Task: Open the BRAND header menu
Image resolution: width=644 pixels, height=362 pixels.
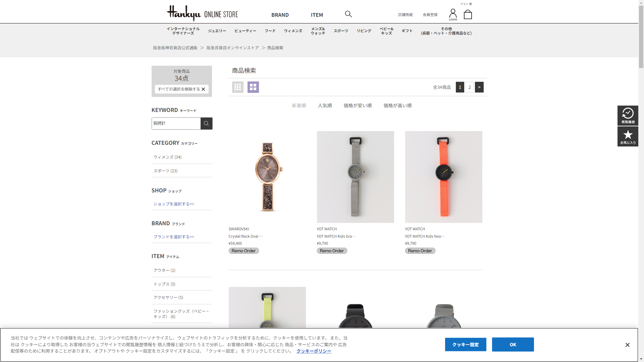Action: tap(280, 15)
